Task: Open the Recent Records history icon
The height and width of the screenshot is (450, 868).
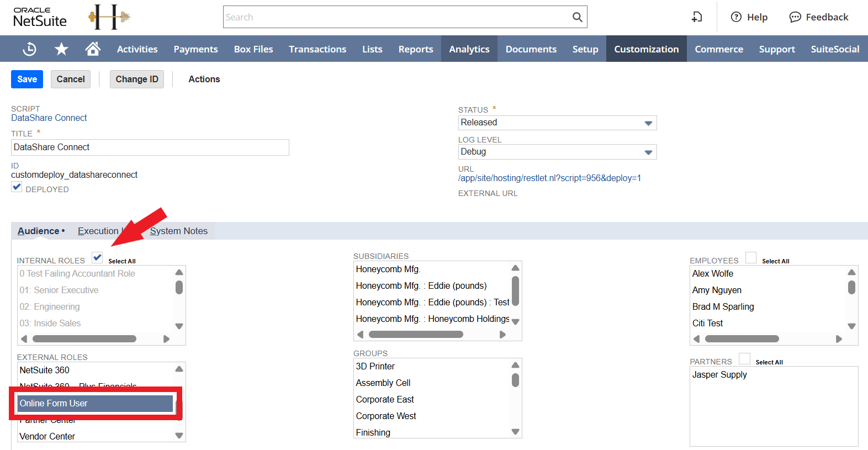Action: pos(29,49)
